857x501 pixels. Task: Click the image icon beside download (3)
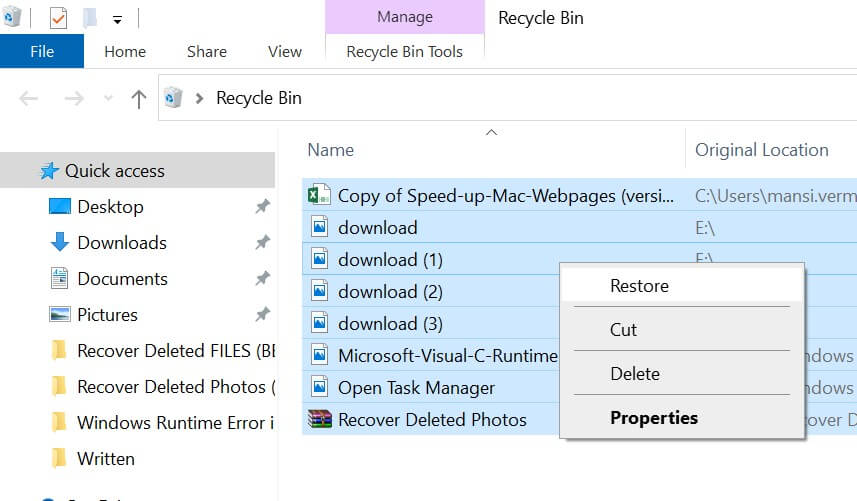click(x=320, y=322)
